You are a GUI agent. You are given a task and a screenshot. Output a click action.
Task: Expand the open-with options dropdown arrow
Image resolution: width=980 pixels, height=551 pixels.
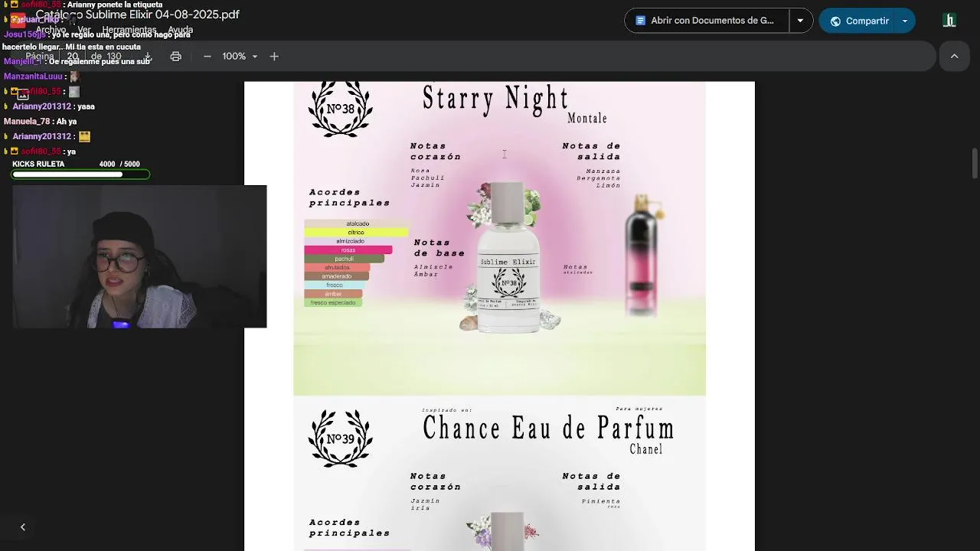point(800,21)
